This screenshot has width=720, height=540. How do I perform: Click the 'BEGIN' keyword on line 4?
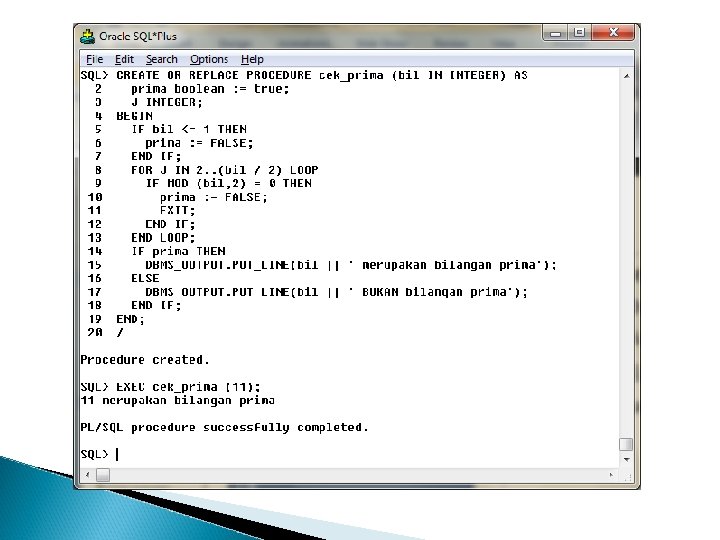(135, 116)
